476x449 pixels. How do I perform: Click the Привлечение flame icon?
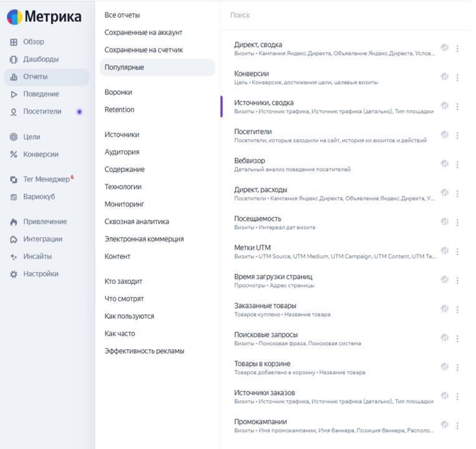[14, 221]
